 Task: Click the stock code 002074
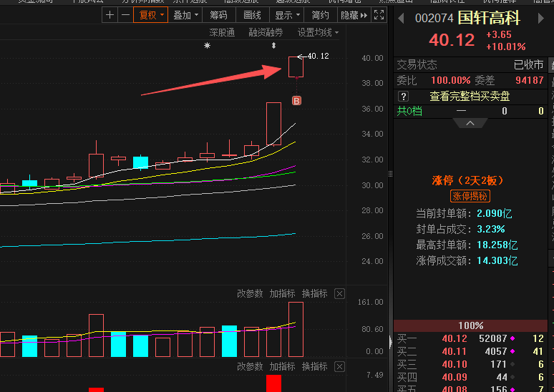(434, 19)
